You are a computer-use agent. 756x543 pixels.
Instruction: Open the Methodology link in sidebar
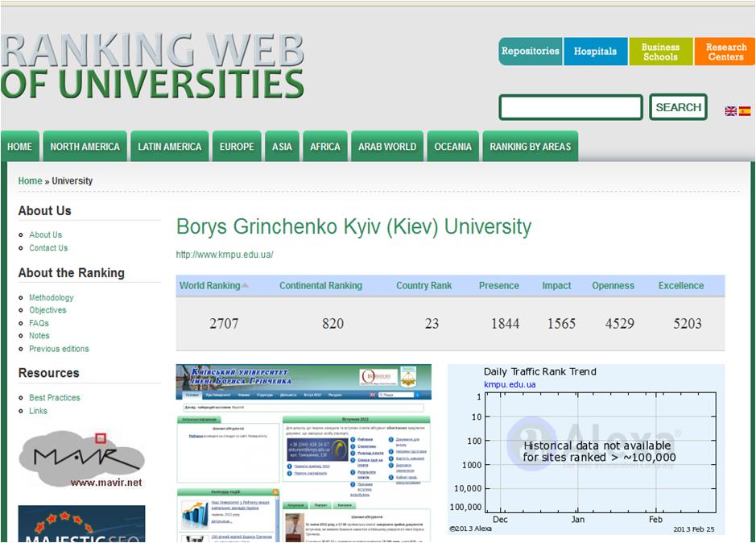52,297
